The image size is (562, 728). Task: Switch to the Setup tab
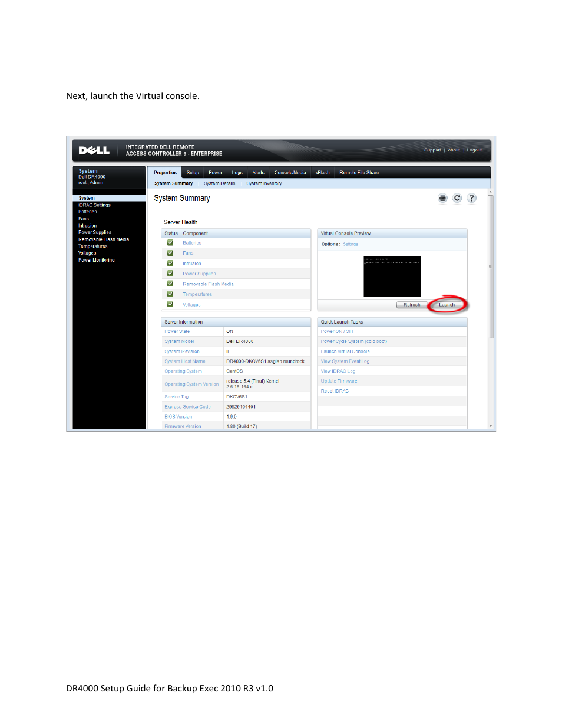(x=193, y=173)
